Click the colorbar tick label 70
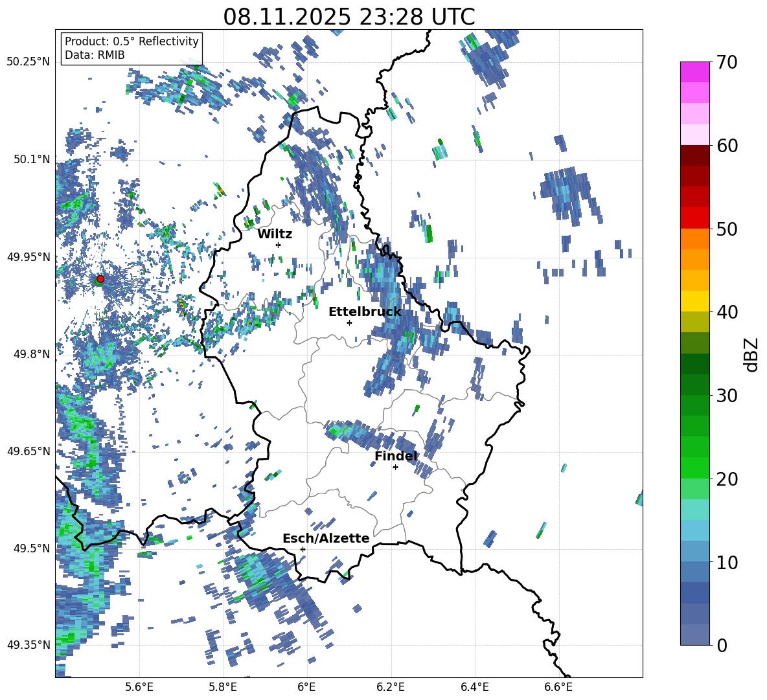 point(727,62)
